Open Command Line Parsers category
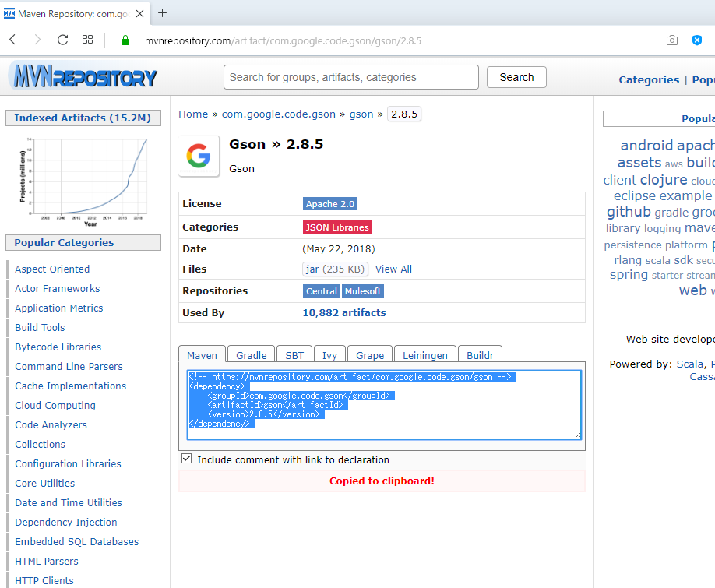Image resolution: width=715 pixels, height=588 pixels. pos(69,367)
